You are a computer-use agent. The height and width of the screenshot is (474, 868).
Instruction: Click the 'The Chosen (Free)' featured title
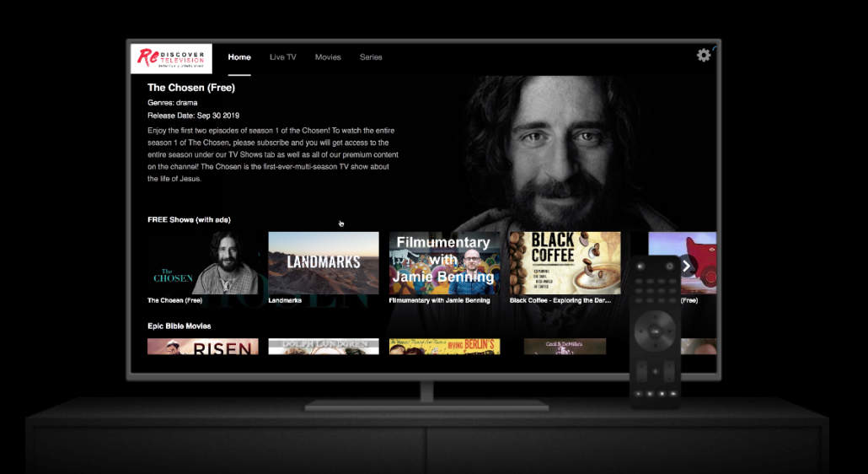[x=191, y=88]
